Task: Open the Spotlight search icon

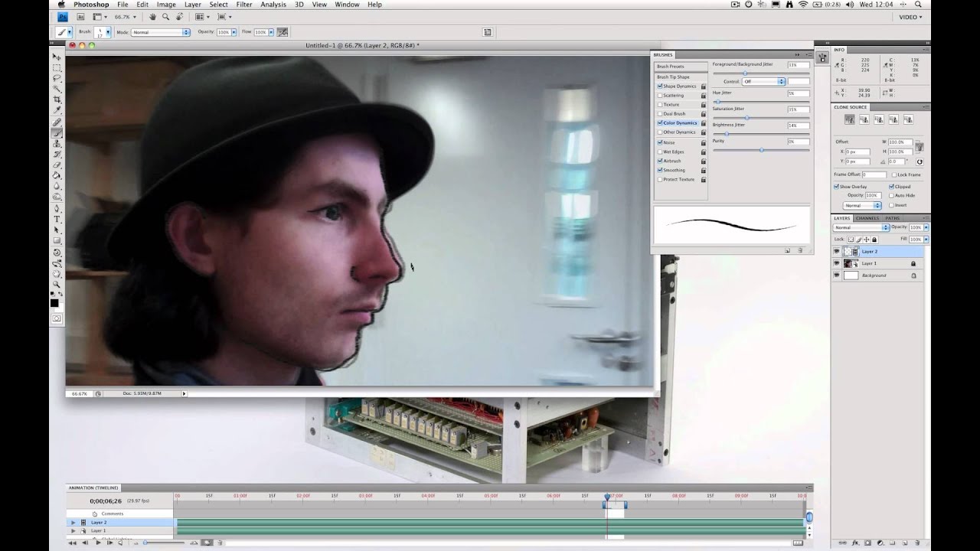Action: [x=918, y=5]
